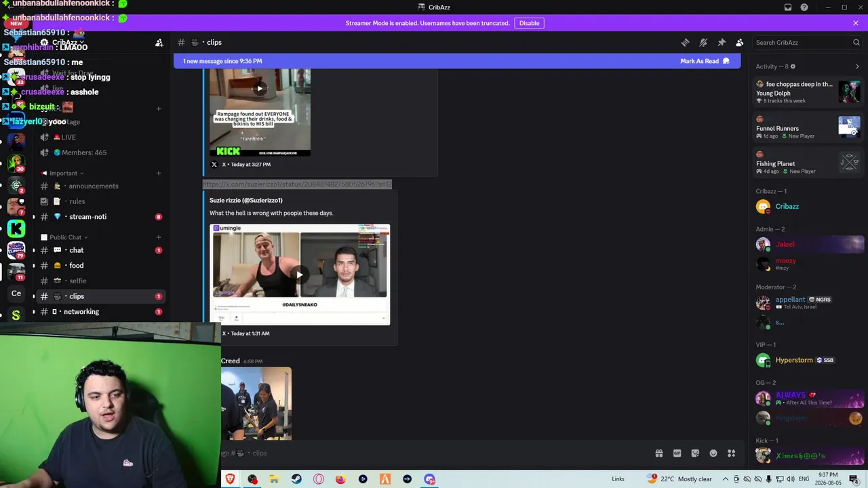This screenshot has height=488, width=868.
Task: Collapse the Public Chat category
Action: click(x=65, y=237)
